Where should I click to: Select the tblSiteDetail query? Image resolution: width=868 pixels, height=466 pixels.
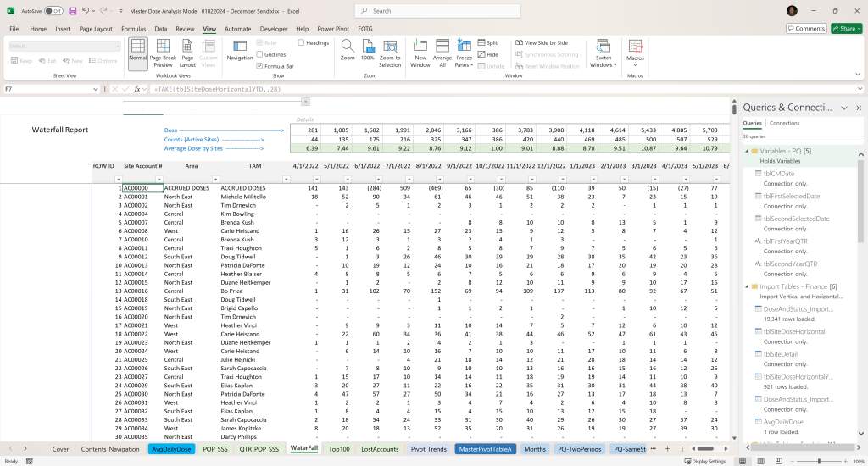point(781,354)
